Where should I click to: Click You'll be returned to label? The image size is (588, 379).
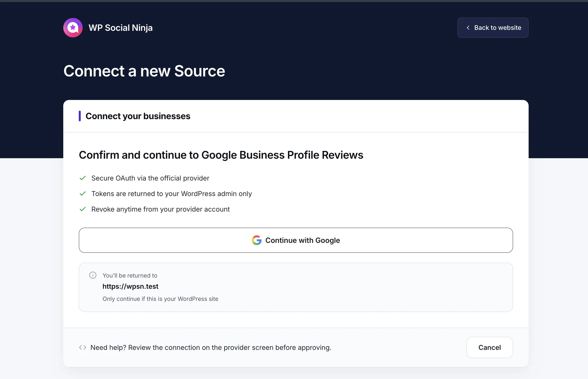(130, 275)
